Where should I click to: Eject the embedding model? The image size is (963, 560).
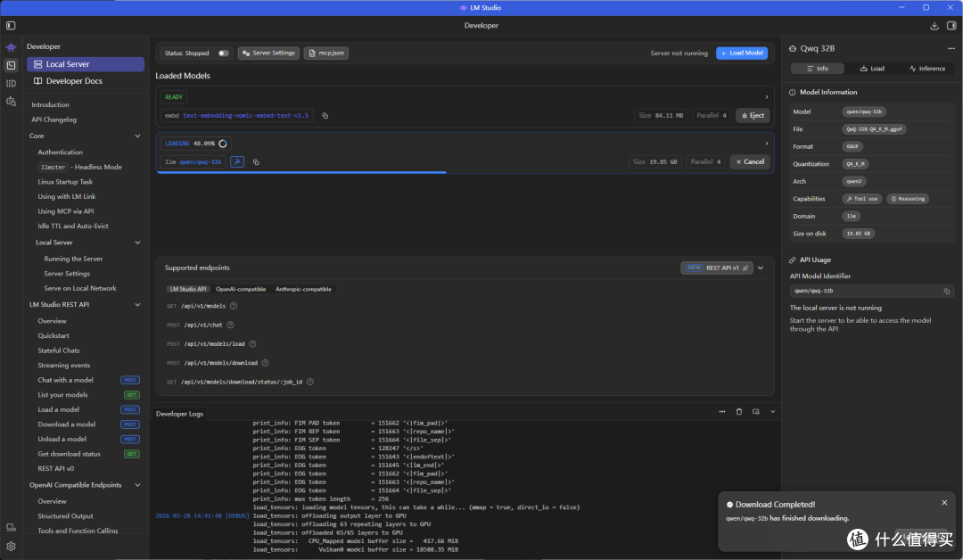point(753,115)
